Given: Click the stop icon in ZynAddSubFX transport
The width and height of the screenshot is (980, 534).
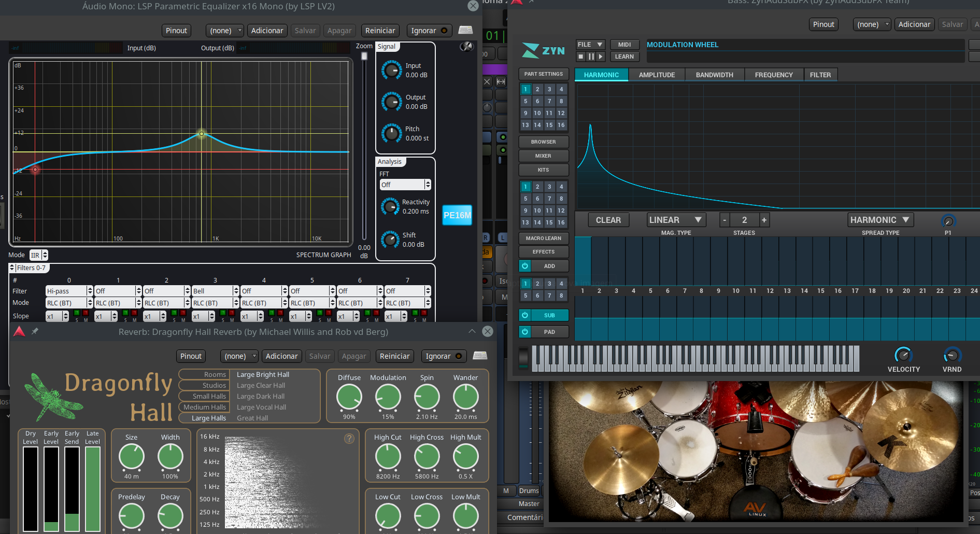Looking at the screenshot, I should [581, 57].
